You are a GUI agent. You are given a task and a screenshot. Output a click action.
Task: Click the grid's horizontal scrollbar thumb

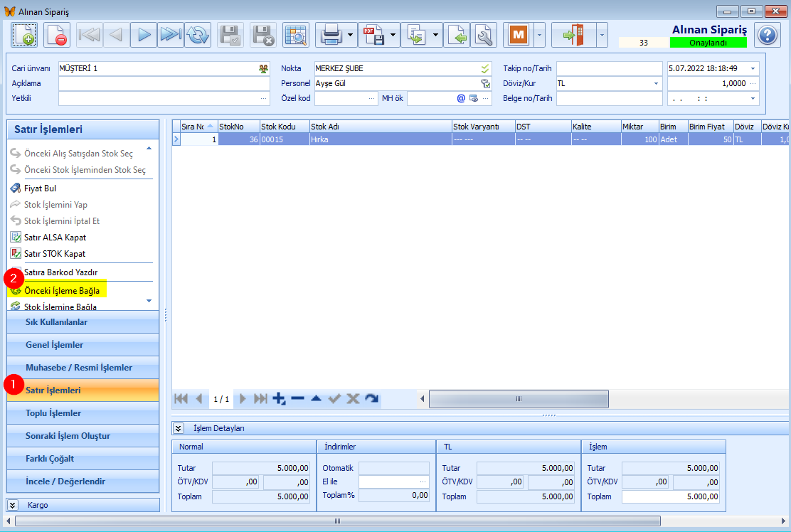click(x=519, y=399)
